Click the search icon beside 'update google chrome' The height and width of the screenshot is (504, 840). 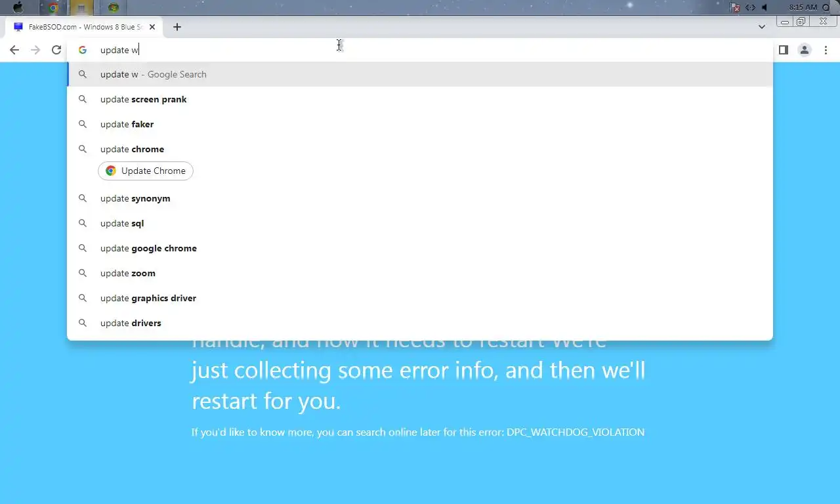[83, 248]
